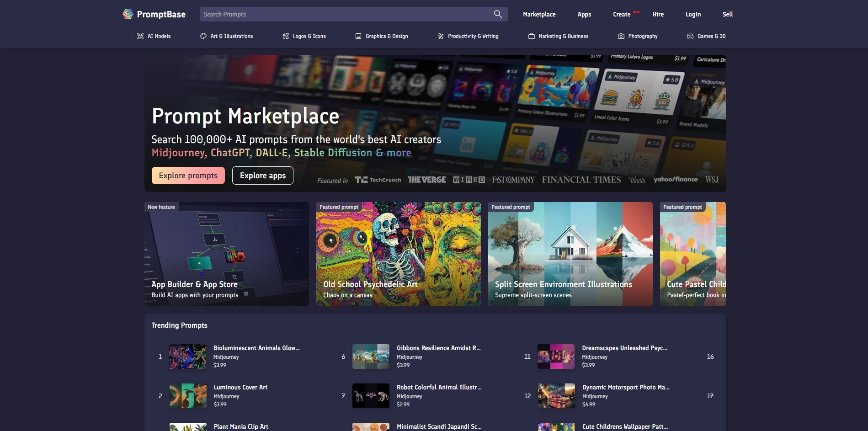Click the Photography camera icon

click(x=621, y=36)
